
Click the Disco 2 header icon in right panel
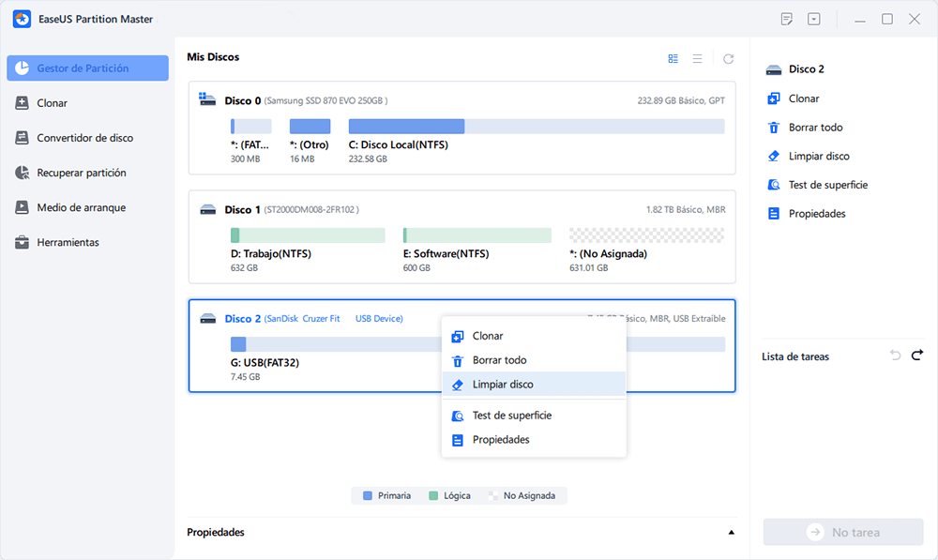tap(774, 70)
